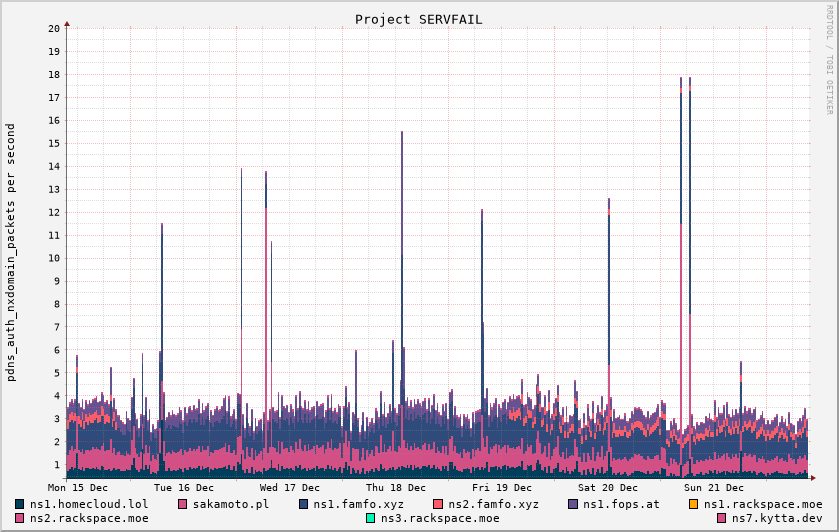Screen dimensions: 839x532
Task: Click the Project SERVFAIL chart title
Action: tap(419, 19)
